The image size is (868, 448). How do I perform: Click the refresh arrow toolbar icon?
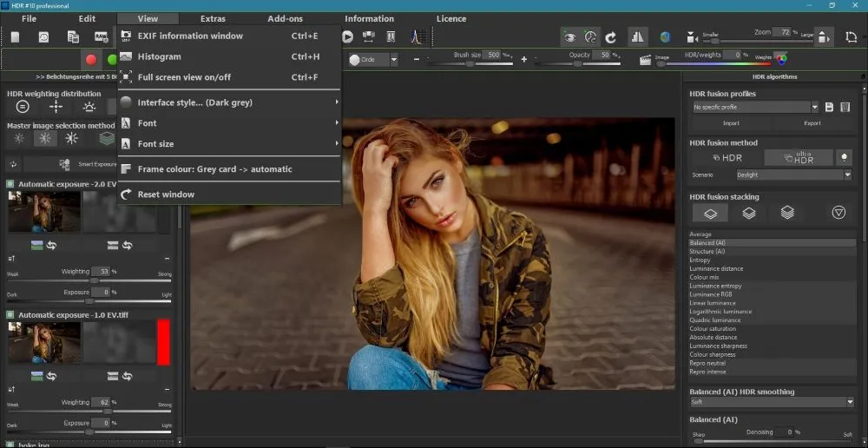click(x=610, y=37)
